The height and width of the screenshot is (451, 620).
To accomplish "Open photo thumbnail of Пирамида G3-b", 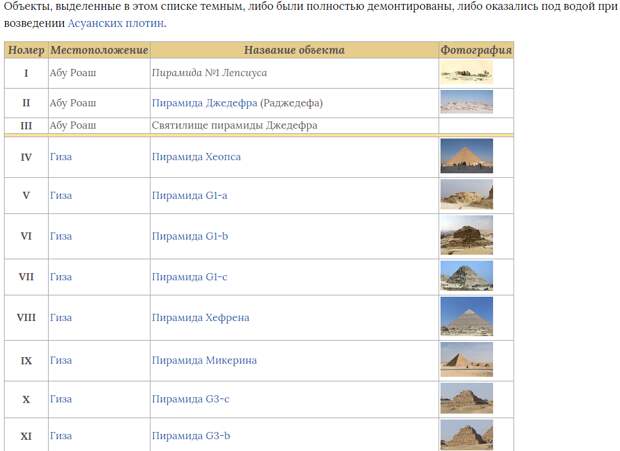I will 467,435.
